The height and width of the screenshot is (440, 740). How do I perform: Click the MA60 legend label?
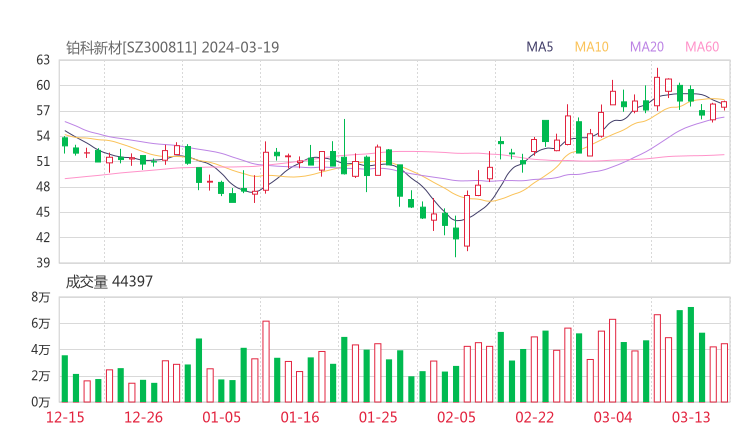point(702,47)
